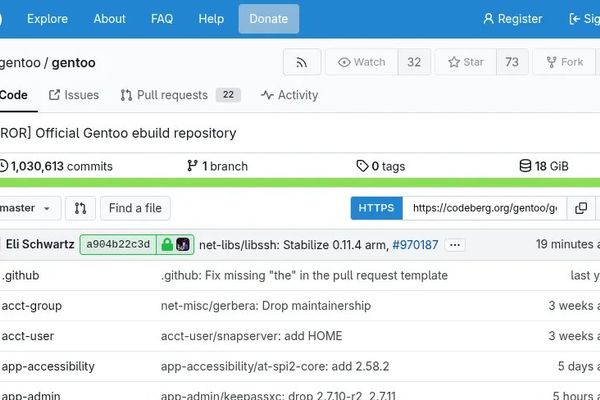
Task: Open the Register link
Action: 513,19
